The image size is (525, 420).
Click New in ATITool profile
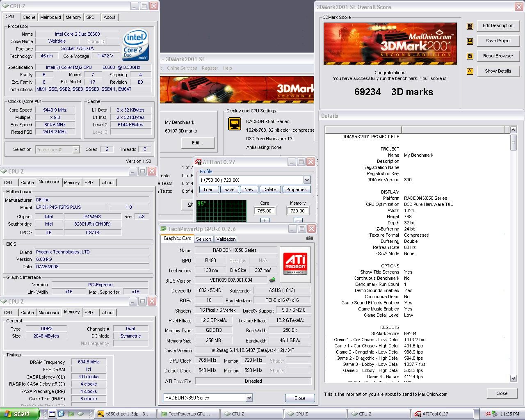pos(249,189)
